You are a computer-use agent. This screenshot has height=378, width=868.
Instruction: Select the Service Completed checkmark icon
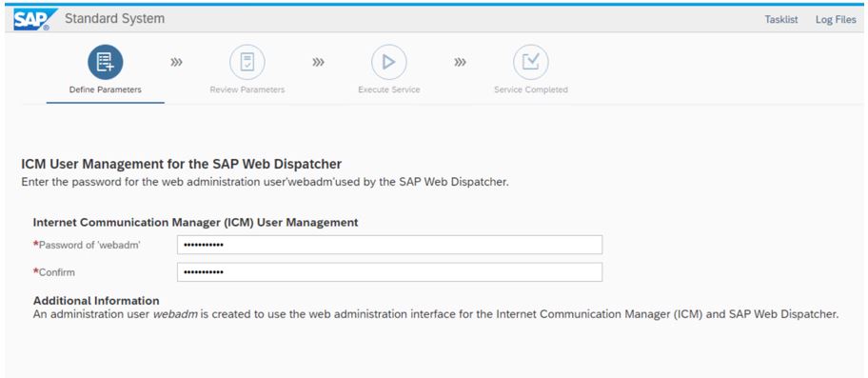coord(530,62)
